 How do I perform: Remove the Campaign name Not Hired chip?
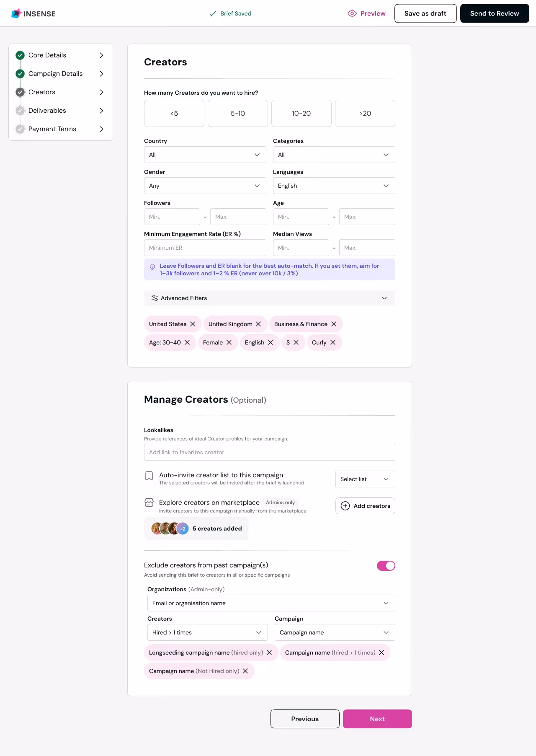[245, 671]
